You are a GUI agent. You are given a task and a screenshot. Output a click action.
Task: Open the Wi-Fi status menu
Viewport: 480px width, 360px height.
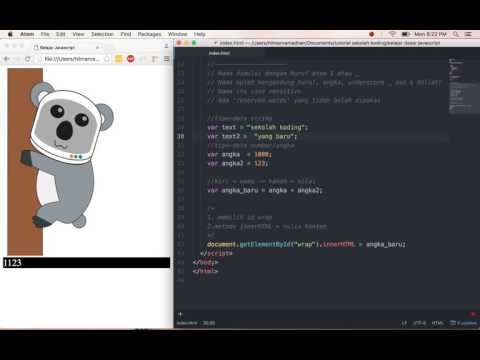tap(392, 34)
